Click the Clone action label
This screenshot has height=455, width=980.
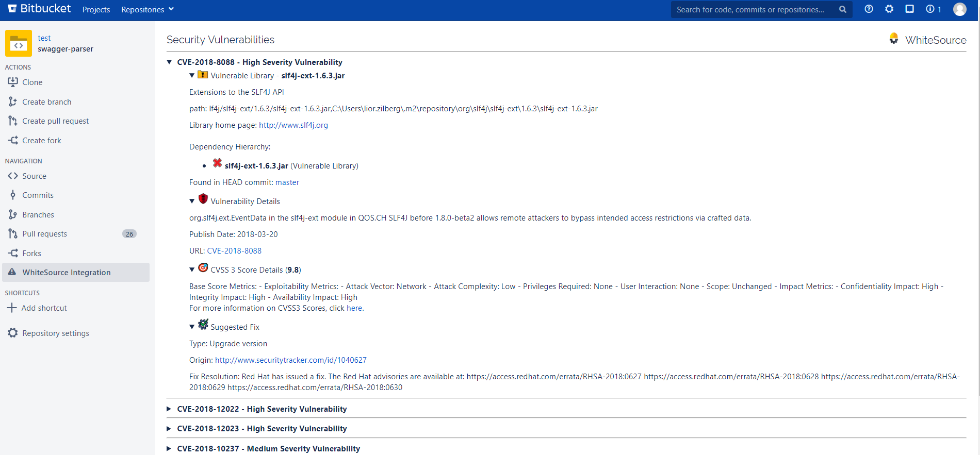coord(32,82)
